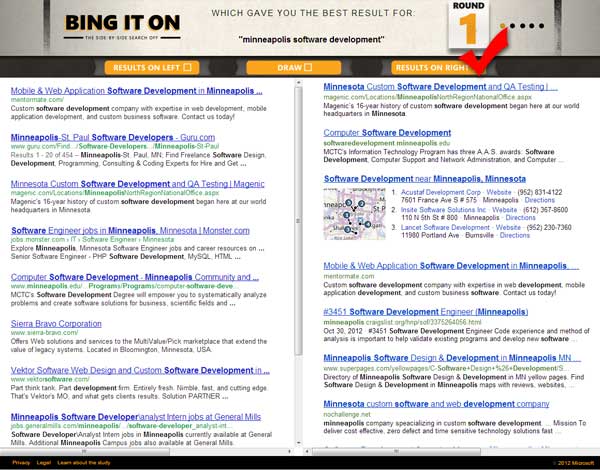Open Vektor Software Web Design link
The height and width of the screenshot is (470, 600).
140,370
